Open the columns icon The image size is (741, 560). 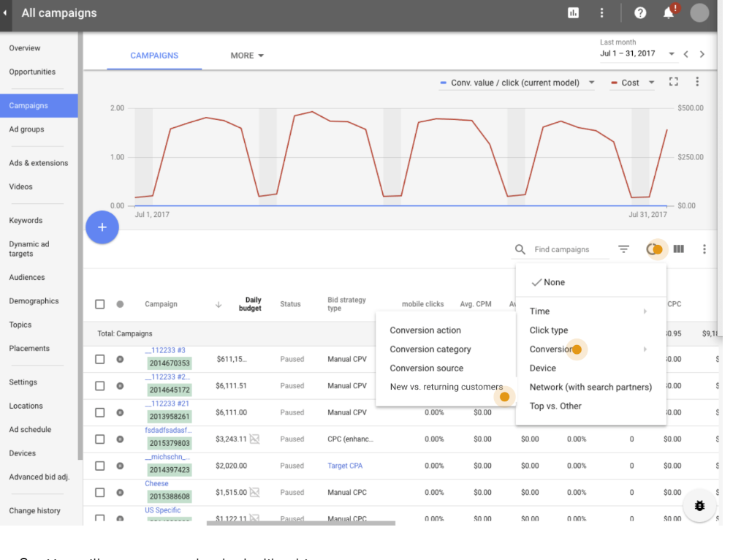tap(679, 249)
